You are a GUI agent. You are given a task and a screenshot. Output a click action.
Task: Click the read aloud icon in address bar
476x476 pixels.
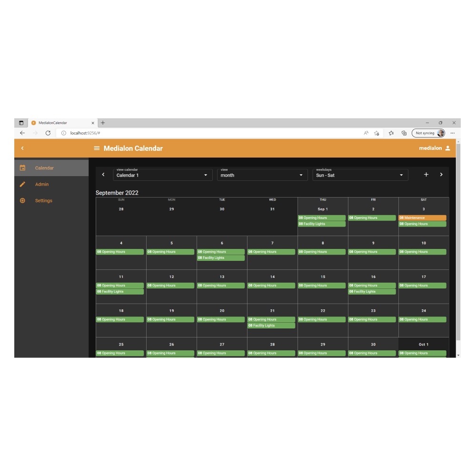(x=366, y=133)
